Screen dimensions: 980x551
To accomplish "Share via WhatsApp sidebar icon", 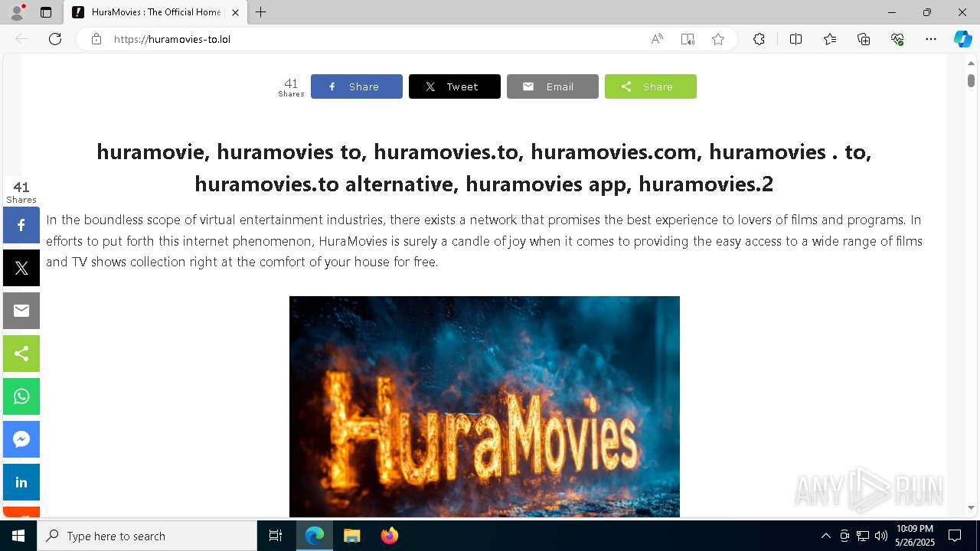I will pyautogui.click(x=21, y=396).
